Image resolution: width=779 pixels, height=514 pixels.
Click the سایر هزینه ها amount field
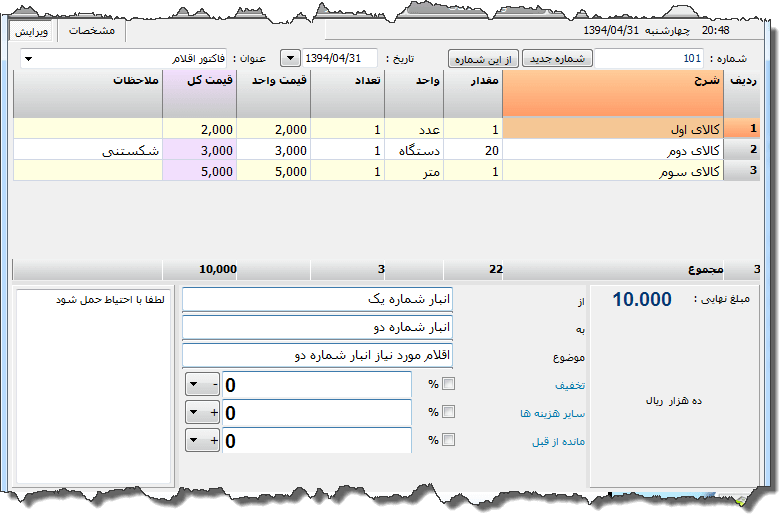coord(317,413)
